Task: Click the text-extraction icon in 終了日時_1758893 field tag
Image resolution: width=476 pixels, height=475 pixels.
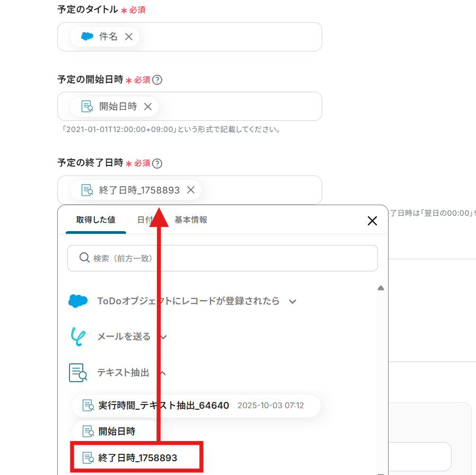Action: 87,190
